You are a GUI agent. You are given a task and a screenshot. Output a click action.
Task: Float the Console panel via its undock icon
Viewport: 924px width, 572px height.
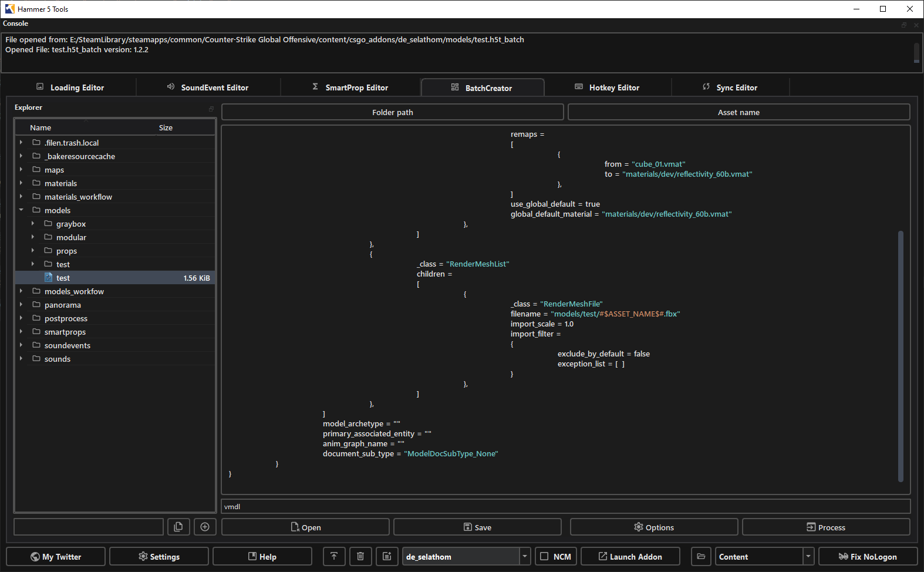coord(904,25)
